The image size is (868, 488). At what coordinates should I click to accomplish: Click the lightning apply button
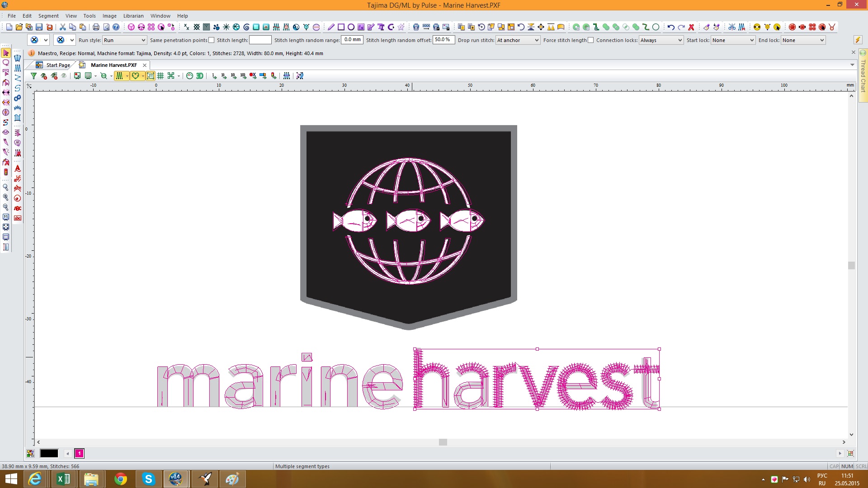coord(857,40)
